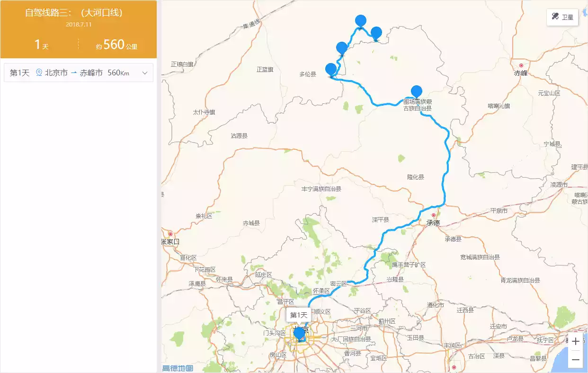Click the 约560公里 distance summary

116,45
